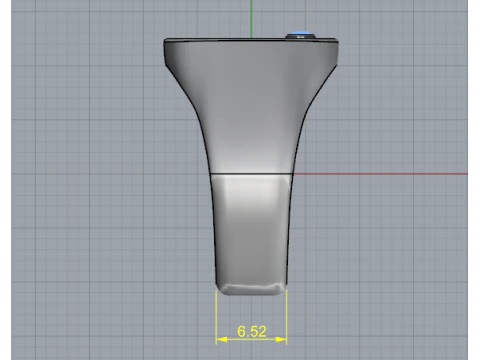Click the 6.52 dimension text
The height and width of the screenshot is (360, 480).
(x=252, y=331)
